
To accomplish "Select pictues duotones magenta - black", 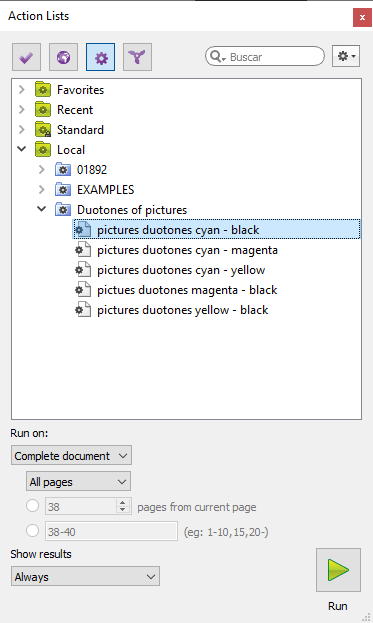I will click(187, 290).
